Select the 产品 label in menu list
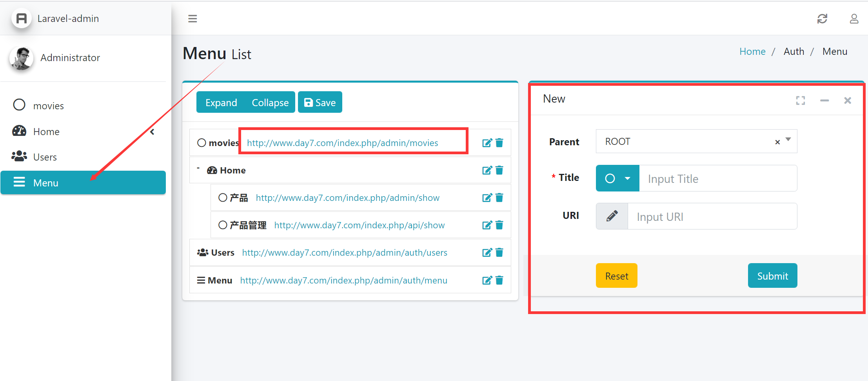Viewport: 868px width, 381px height. (x=239, y=198)
